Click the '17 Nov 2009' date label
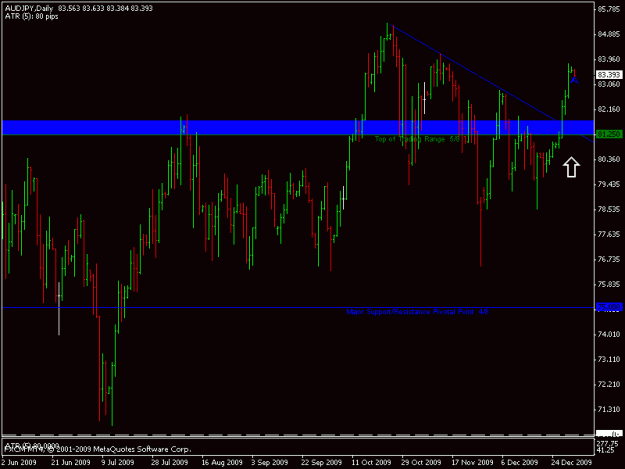This screenshot has width=625, height=469. [472, 462]
